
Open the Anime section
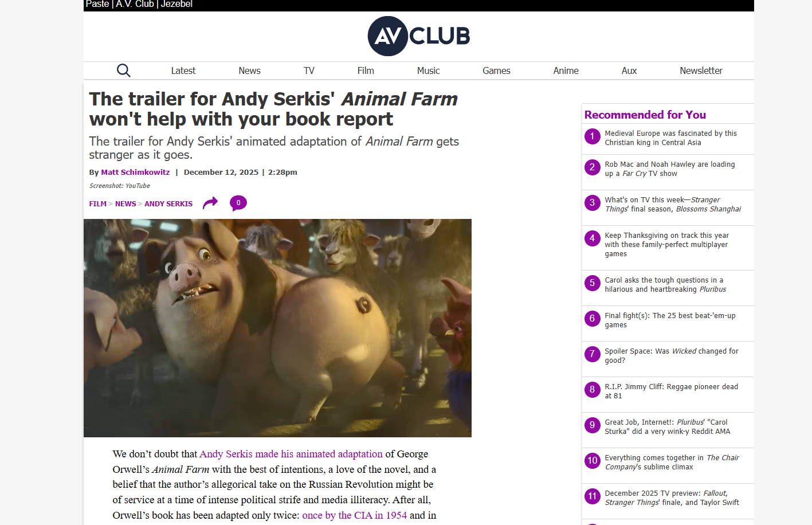[566, 70]
